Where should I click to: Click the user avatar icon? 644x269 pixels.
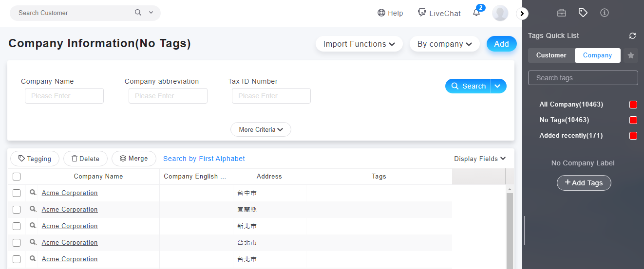[500, 13]
